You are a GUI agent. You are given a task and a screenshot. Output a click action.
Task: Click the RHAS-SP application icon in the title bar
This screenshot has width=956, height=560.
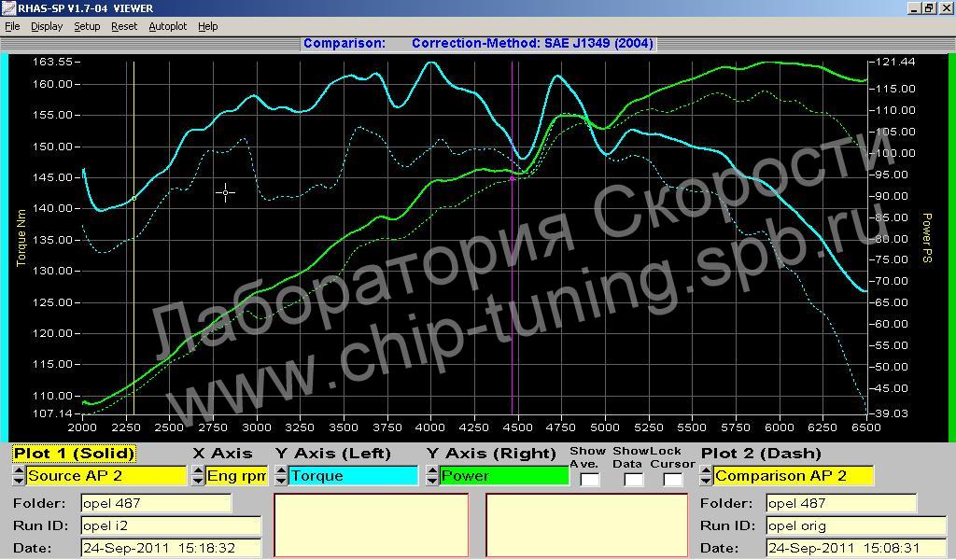tap(7, 7)
